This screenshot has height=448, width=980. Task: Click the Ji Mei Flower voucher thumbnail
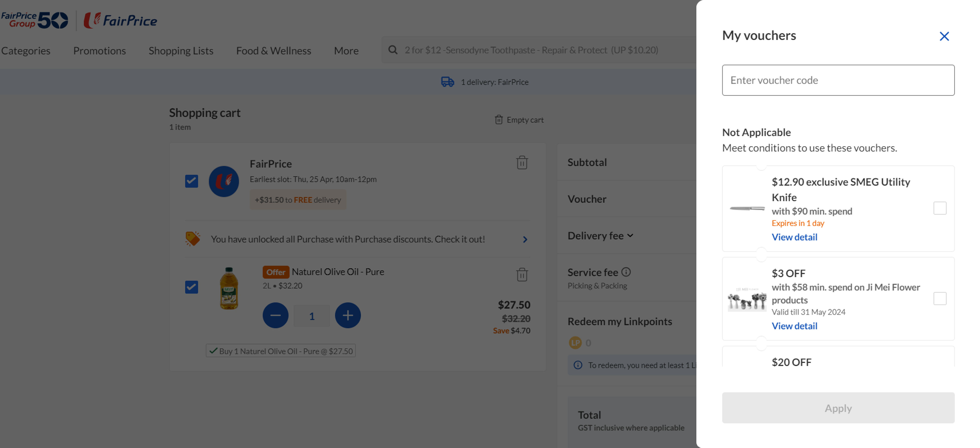point(747,299)
